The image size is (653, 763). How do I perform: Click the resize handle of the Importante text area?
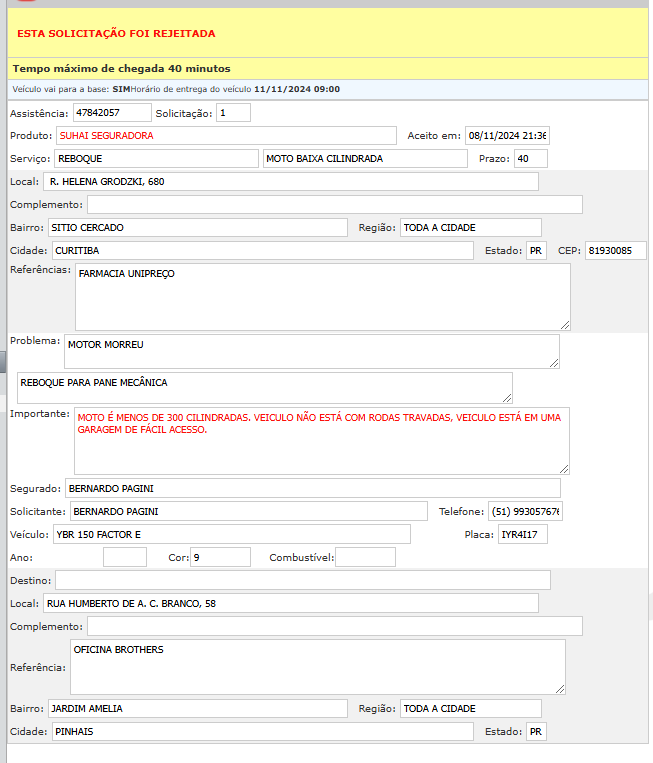pyautogui.click(x=564, y=468)
